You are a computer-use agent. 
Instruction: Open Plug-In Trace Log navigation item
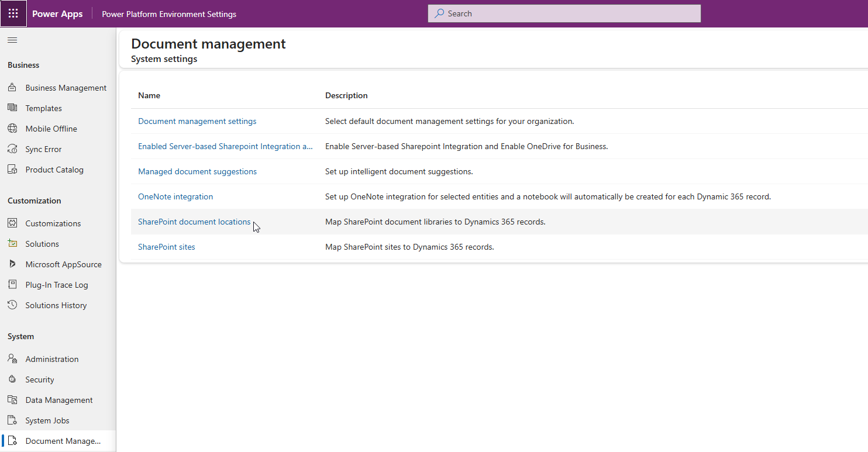pos(58,285)
